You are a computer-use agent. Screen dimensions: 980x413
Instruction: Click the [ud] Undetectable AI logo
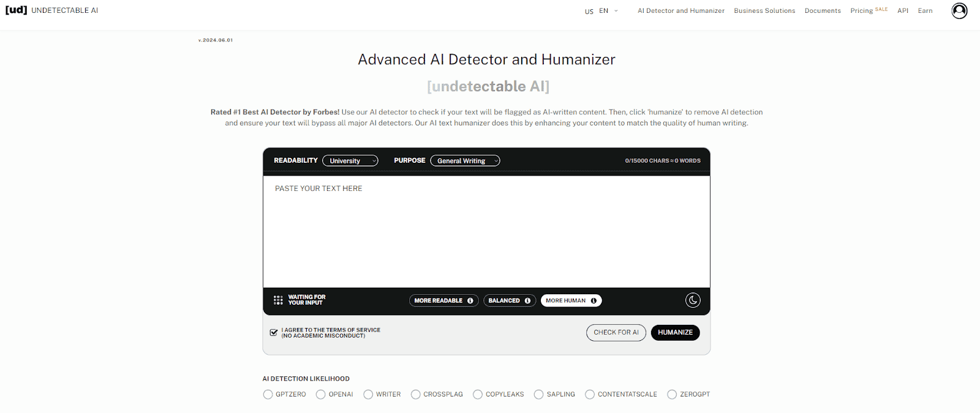tap(51, 10)
